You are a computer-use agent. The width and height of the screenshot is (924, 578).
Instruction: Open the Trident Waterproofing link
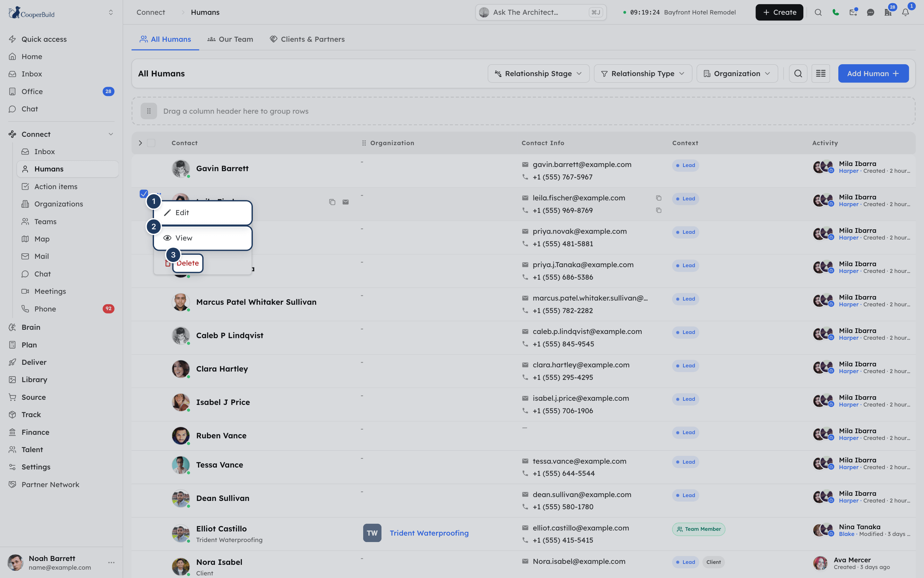(429, 533)
